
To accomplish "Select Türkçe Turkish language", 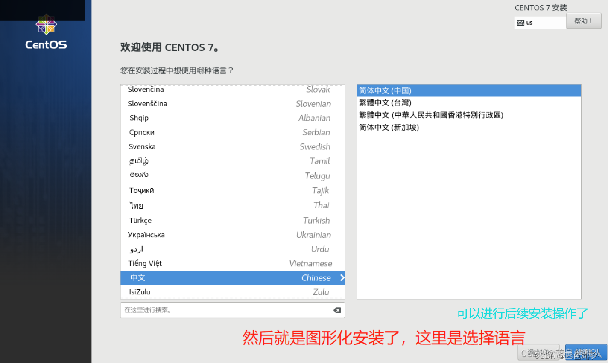I will (232, 221).
